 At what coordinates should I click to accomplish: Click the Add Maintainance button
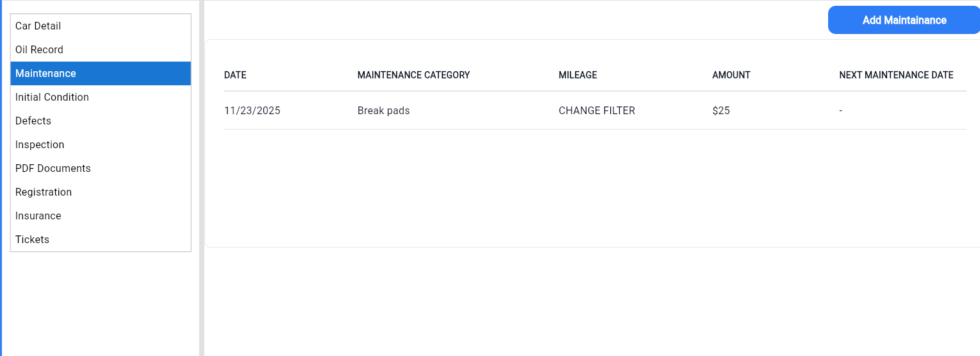tap(904, 21)
